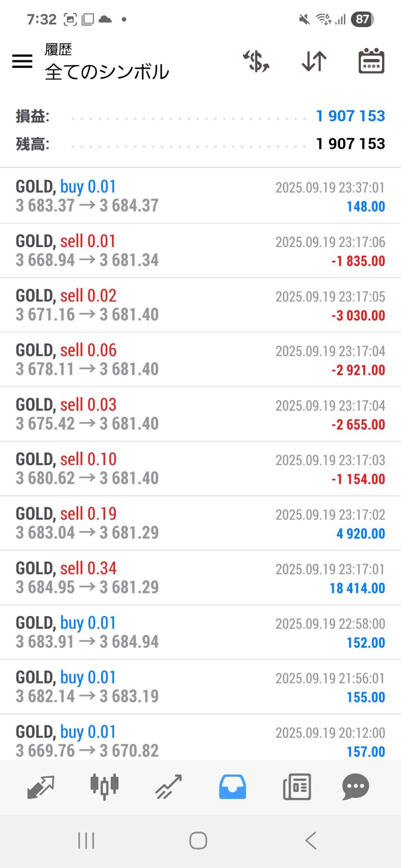Open the GOLD sell 0.06 trade entry
401x868 pixels.
200,360
